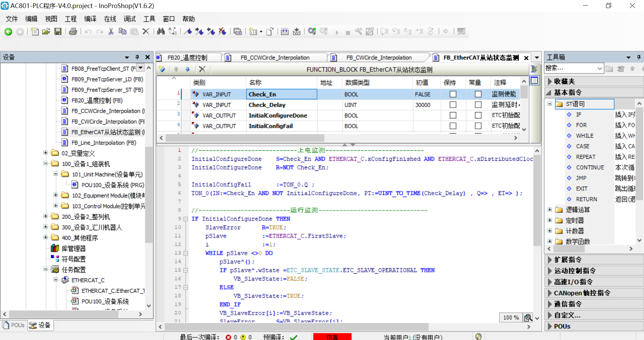Close the 设备 panel
Viewport: 644px width, 340px height.
tap(147, 57)
